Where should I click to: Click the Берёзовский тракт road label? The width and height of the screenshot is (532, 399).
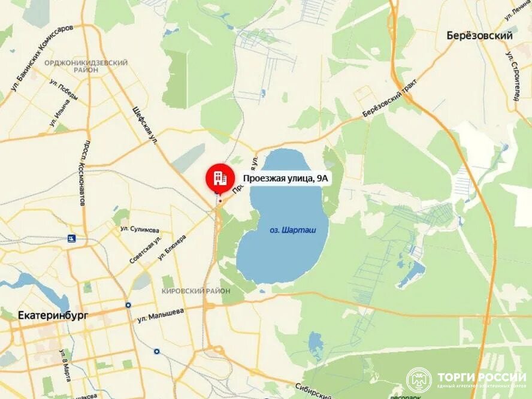pyautogui.click(x=389, y=99)
